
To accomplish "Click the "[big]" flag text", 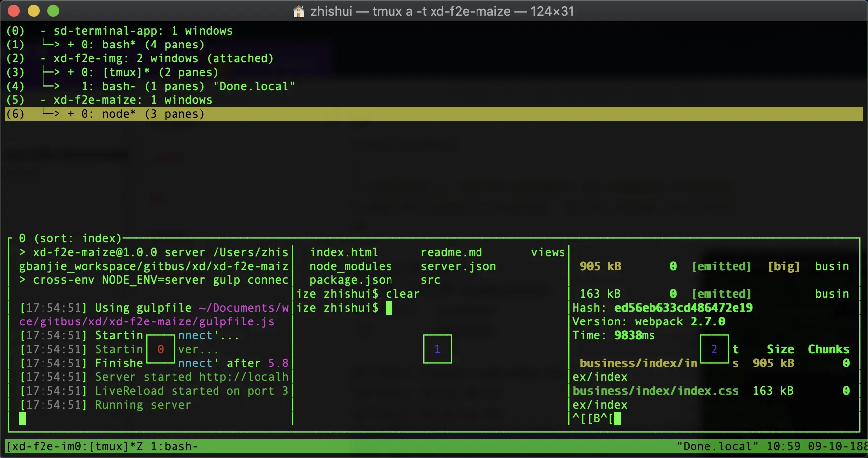I will click(x=783, y=266).
